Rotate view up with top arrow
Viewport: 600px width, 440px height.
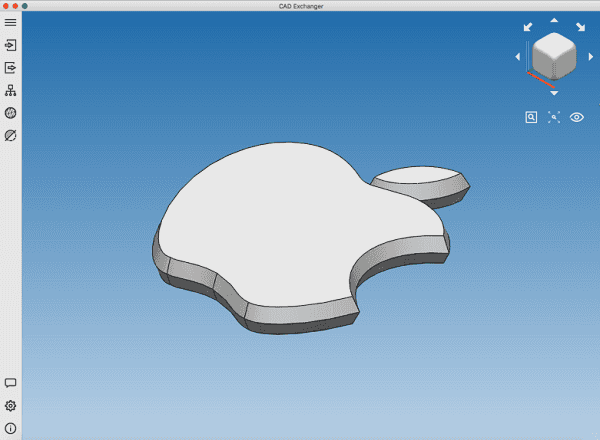[x=554, y=20]
